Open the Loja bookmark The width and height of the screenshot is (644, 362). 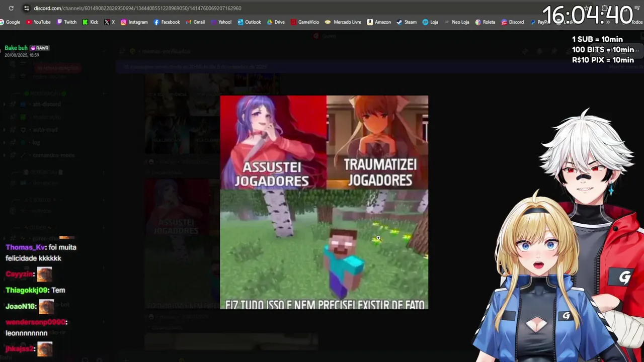click(430, 22)
